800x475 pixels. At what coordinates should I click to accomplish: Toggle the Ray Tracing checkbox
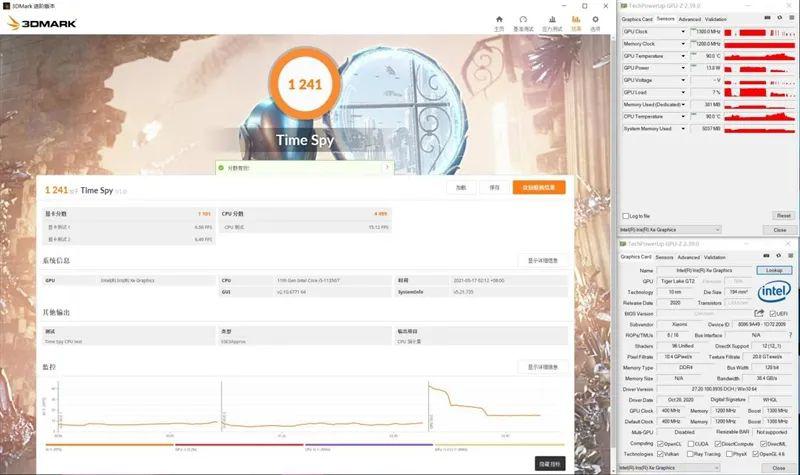pos(690,454)
